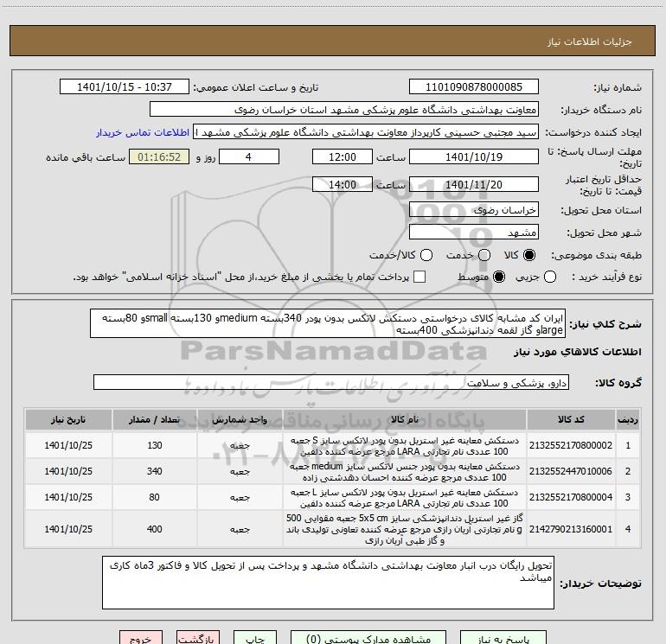Click quantity 400 cell
Image resolution: width=666 pixels, height=644 pixels.
click(x=154, y=529)
